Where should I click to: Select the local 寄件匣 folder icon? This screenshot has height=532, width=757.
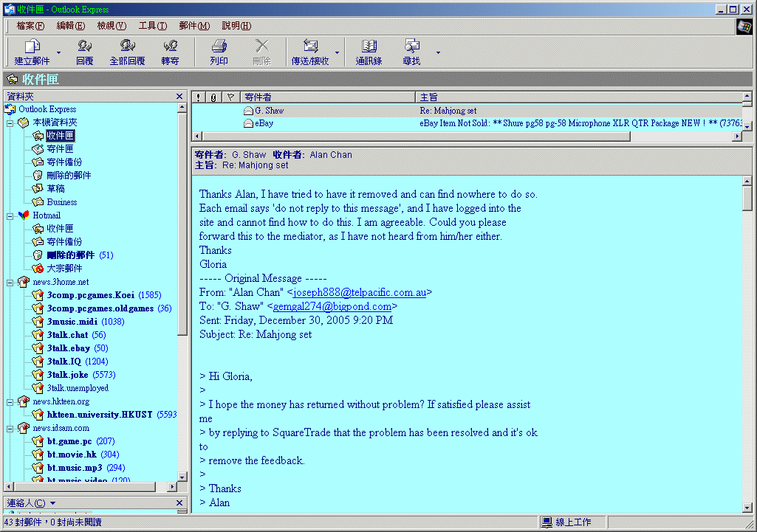point(38,149)
